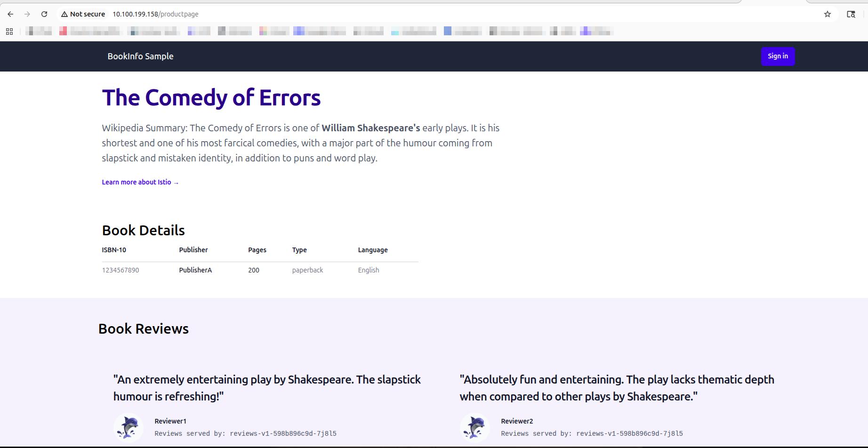868x448 pixels.
Task: Click the browser forward arrow
Action: click(x=27, y=14)
